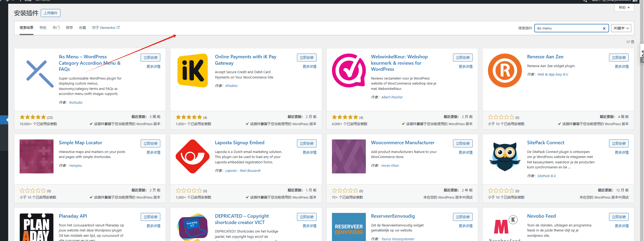Screen dimensions: 644x241
Task: Open author link IksStudio
Action: tap(76, 103)
